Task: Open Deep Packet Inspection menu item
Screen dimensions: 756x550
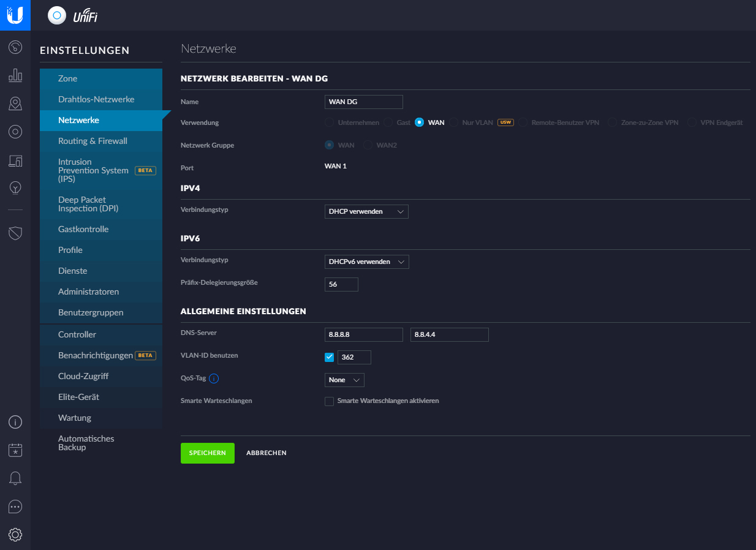Action: (101, 204)
